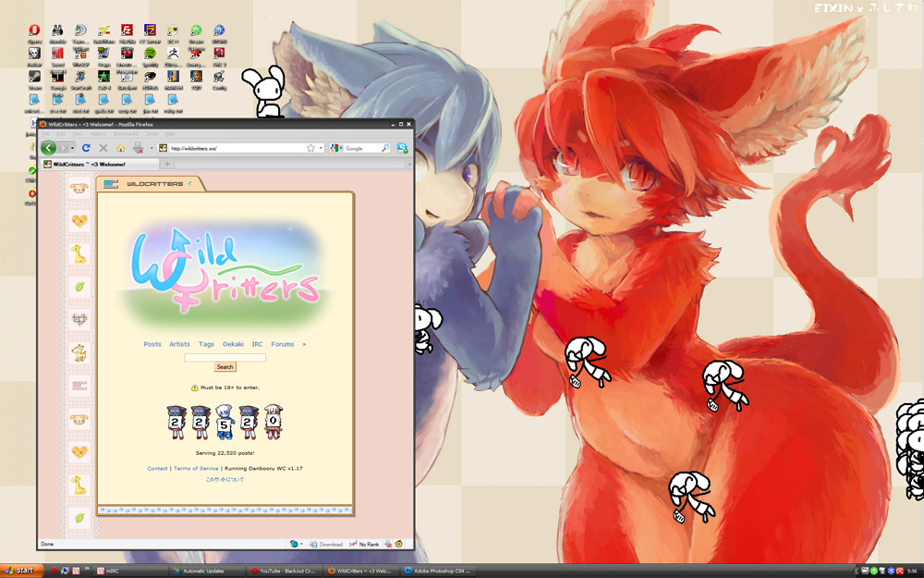Image resolution: width=924 pixels, height=578 pixels.
Task: Open the Google search engine dropdown
Action: (337, 148)
